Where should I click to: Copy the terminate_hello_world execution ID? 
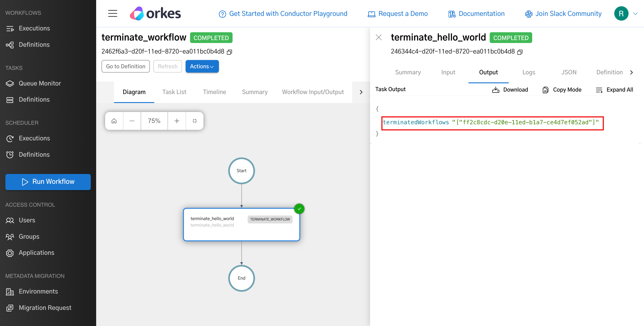pyautogui.click(x=520, y=52)
